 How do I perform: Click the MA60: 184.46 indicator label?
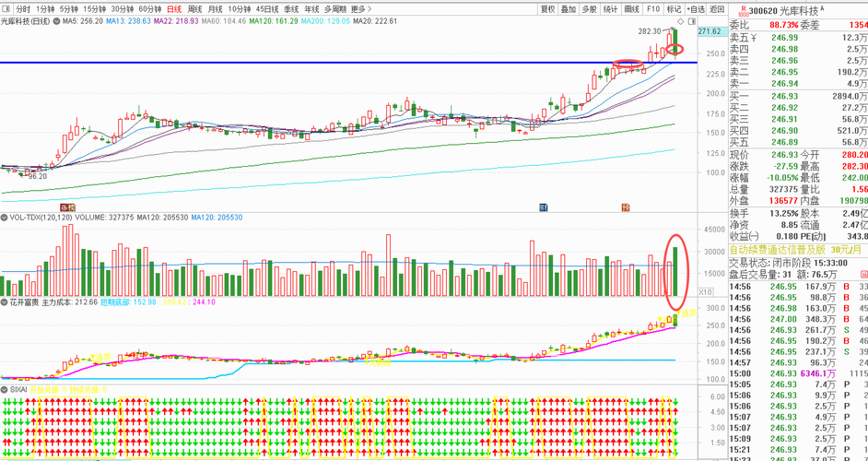pos(223,21)
